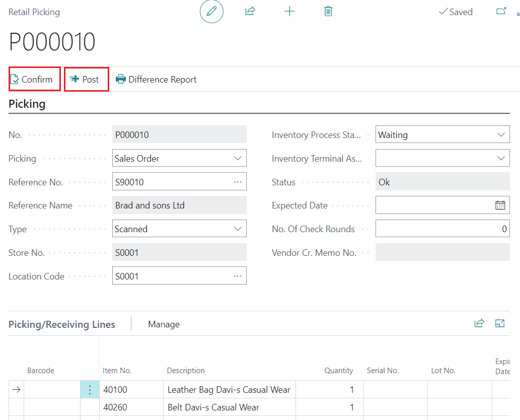
Task: Expand the Picking dropdown showing Sales Order
Action: point(238,158)
